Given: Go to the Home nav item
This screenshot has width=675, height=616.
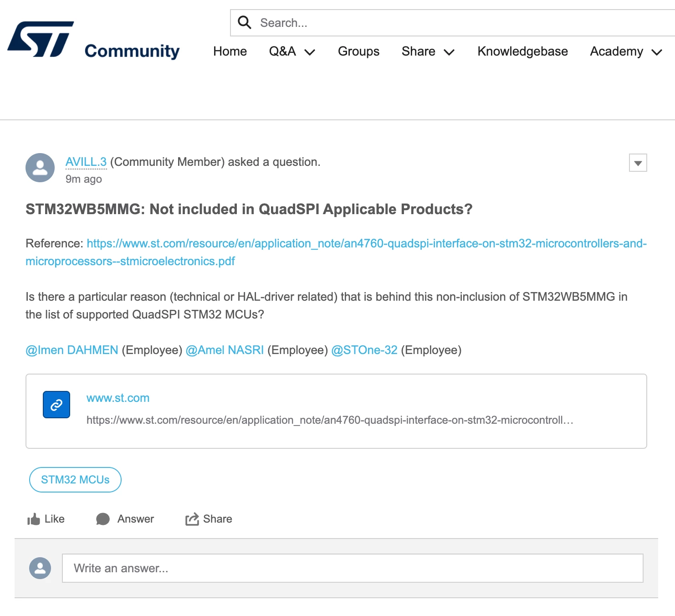Looking at the screenshot, I should (x=230, y=51).
